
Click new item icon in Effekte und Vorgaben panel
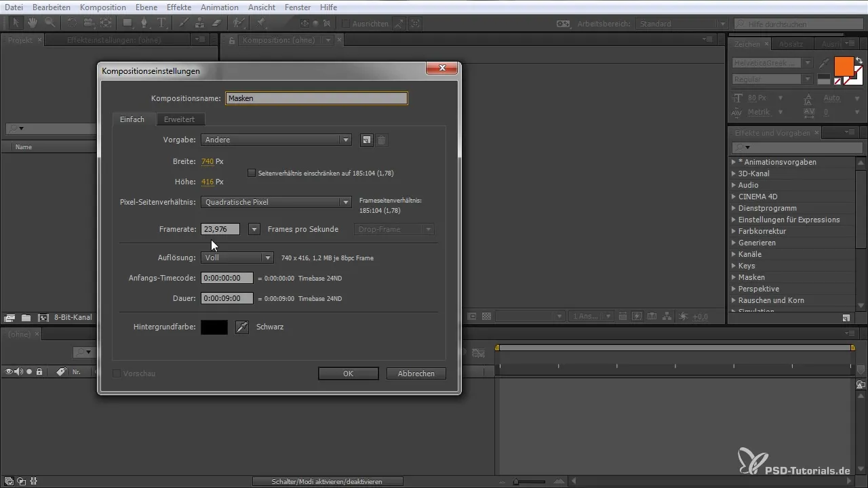(846, 317)
